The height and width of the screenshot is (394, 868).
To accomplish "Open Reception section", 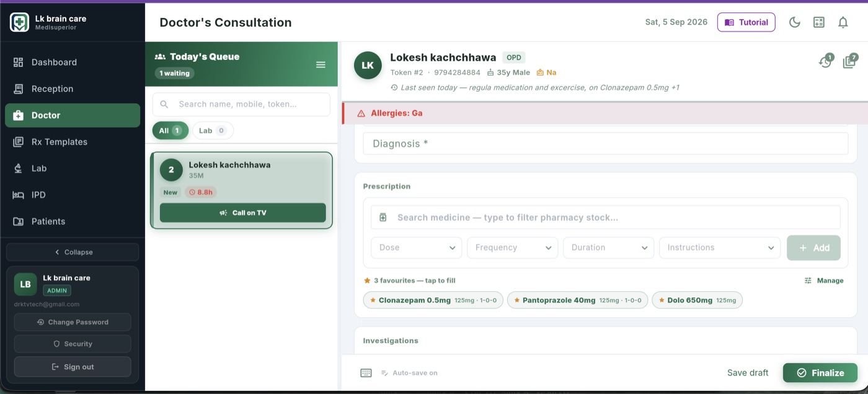I will tap(73, 89).
